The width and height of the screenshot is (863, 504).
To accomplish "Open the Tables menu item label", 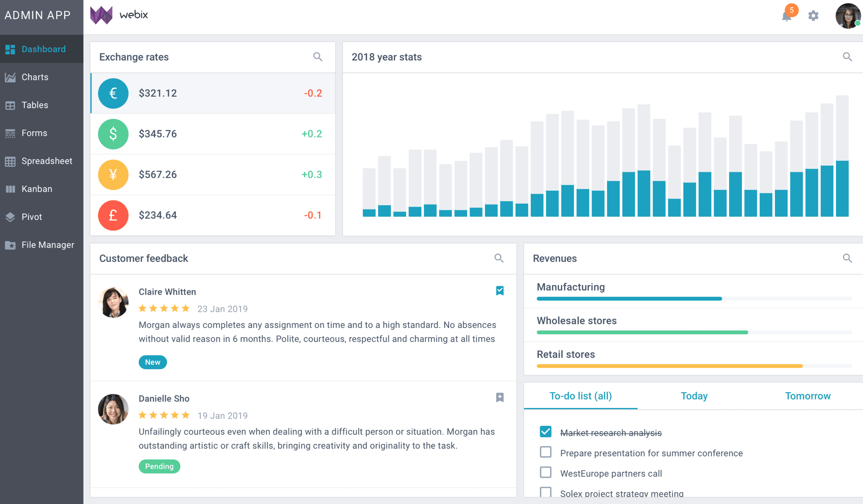I will (x=35, y=105).
